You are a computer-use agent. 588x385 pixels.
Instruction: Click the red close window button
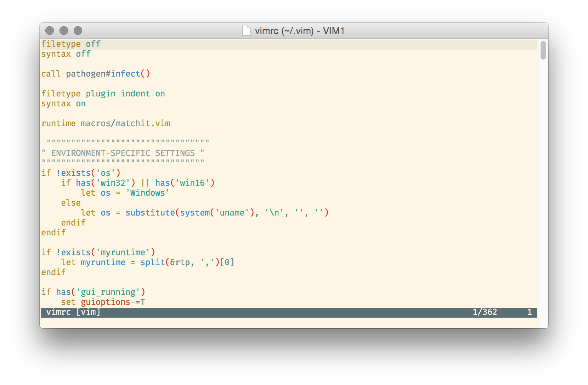tap(50, 30)
